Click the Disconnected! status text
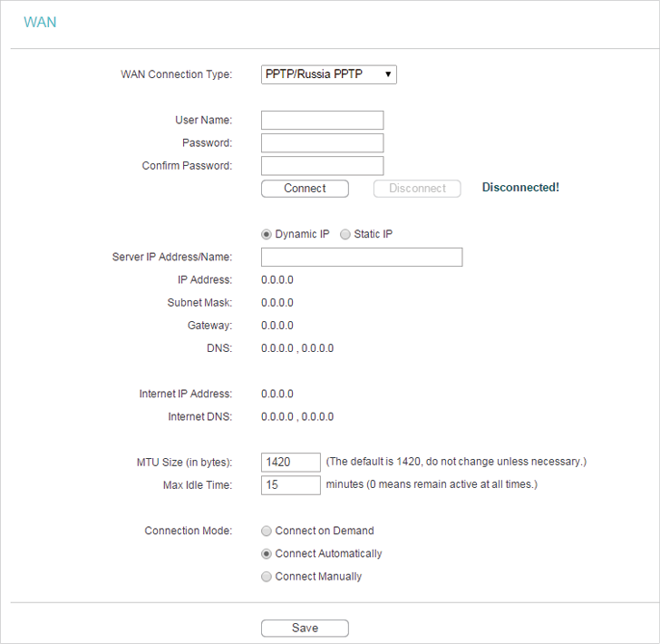Viewport: 660px width, 644px height. 520,188
